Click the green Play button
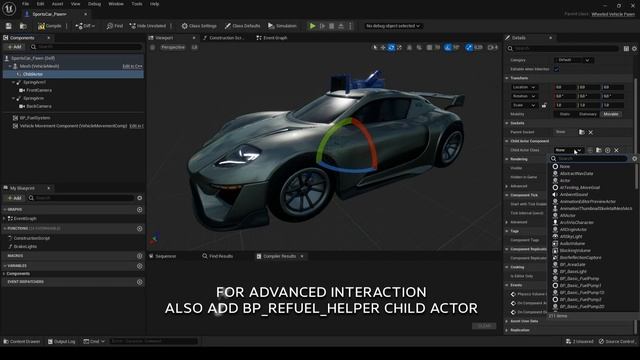This screenshot has width=640, height=360. [312, 26]
